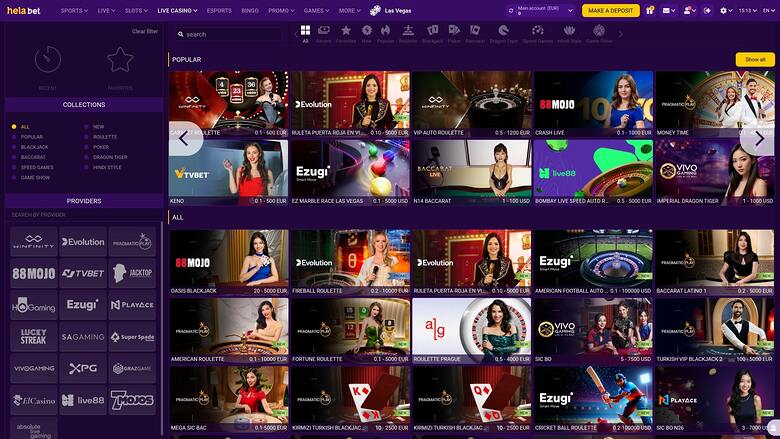Screen dimensions: 780x439
Task: Filter by PlayAce provider logo
Action: (x=132, y=305)
